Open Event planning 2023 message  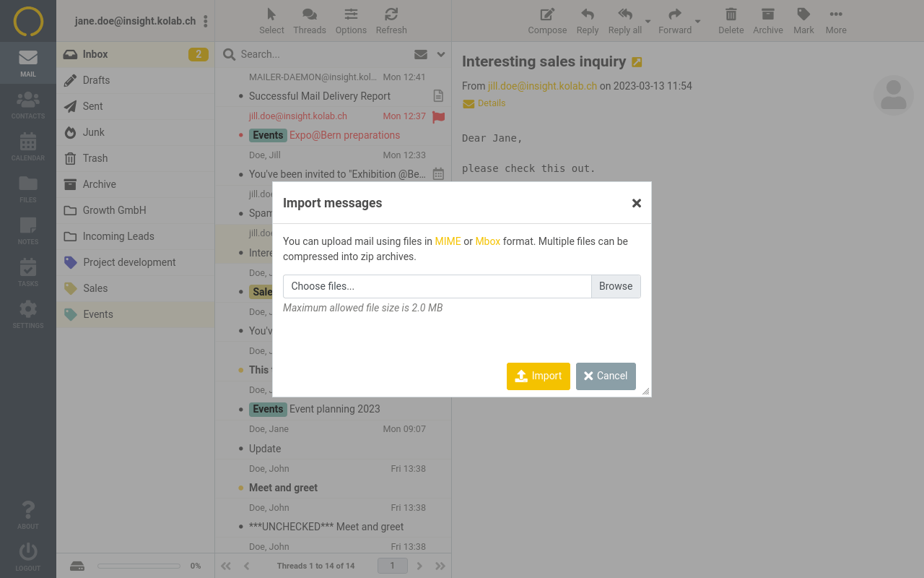click(334, 409)
